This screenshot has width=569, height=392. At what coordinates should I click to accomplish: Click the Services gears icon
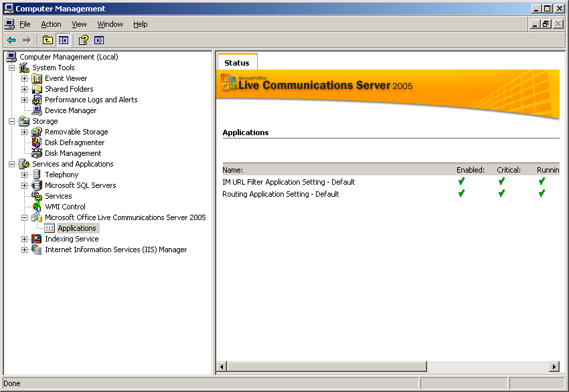tap(37, 196)
